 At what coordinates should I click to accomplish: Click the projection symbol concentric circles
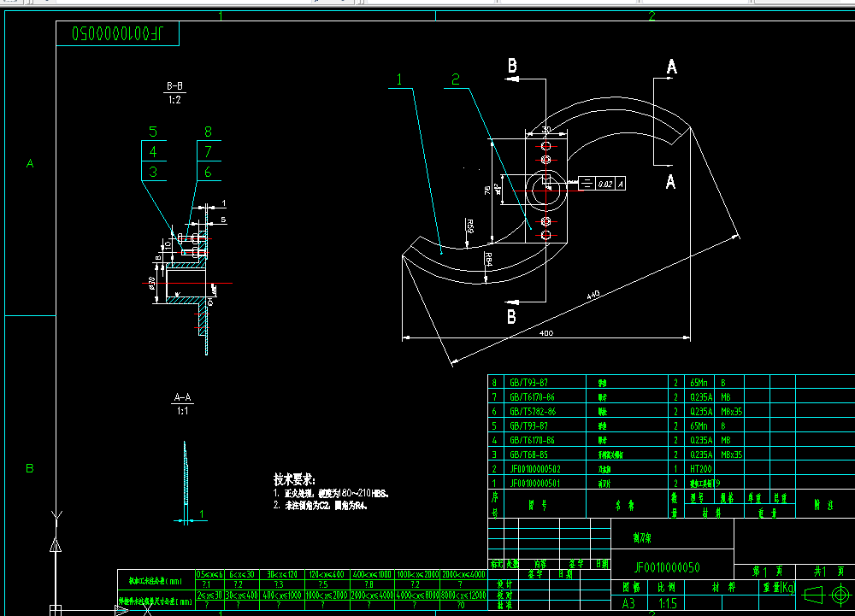point(841,595)
